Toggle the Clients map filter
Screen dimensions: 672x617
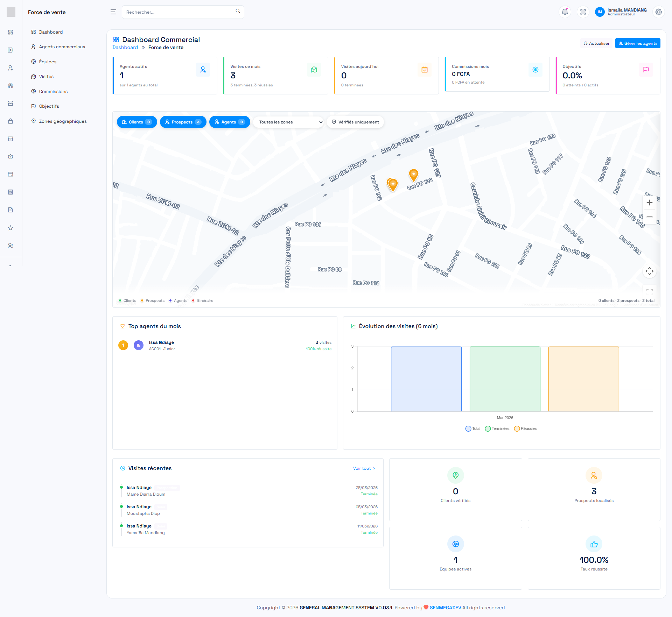click(136, 122)
